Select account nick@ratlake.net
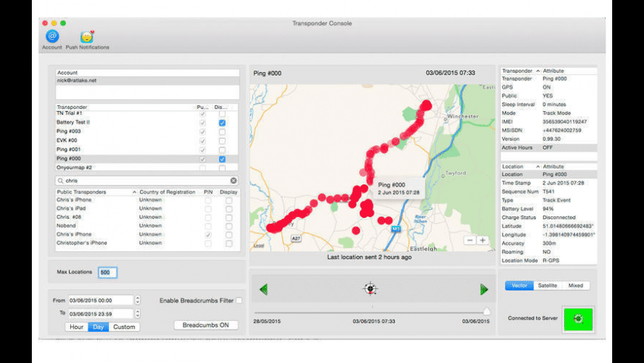This screenshot has height=363, width=644. click(x=147, y=81)
